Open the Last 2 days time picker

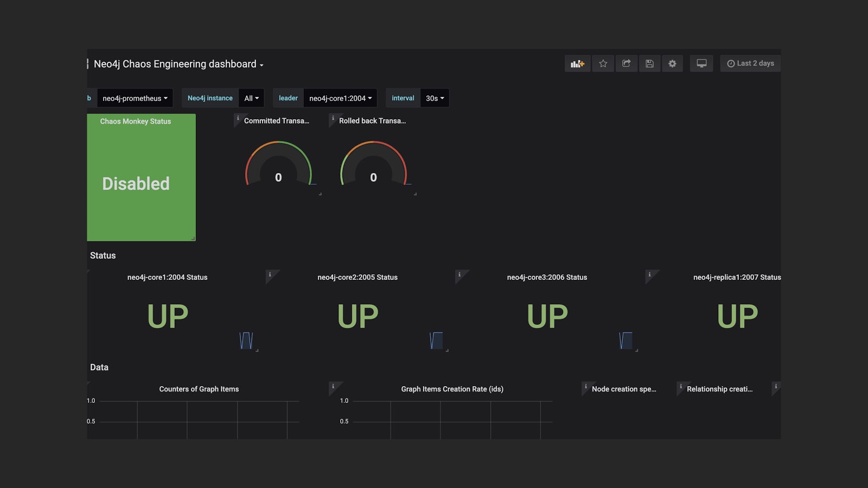(750, 63)
